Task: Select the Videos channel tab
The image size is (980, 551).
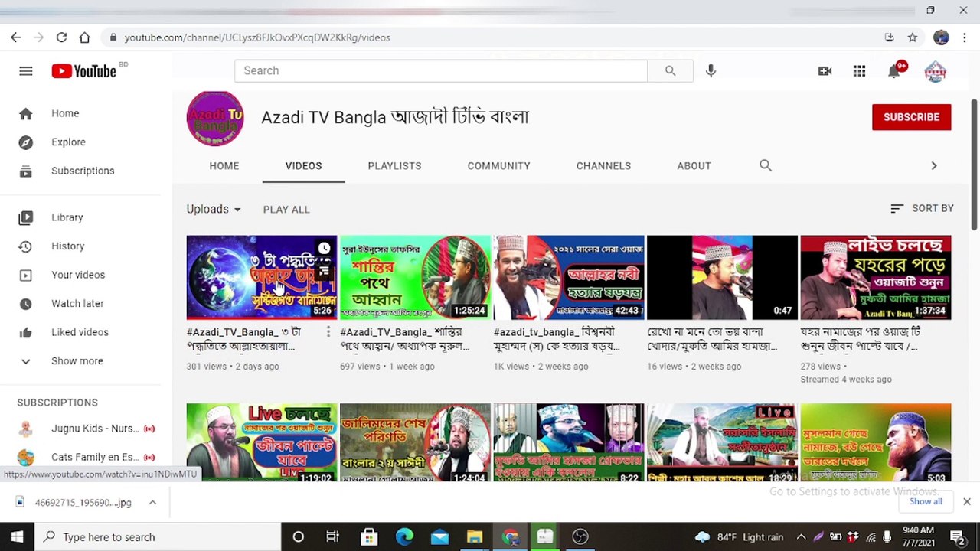Action: tap(303, 165)
